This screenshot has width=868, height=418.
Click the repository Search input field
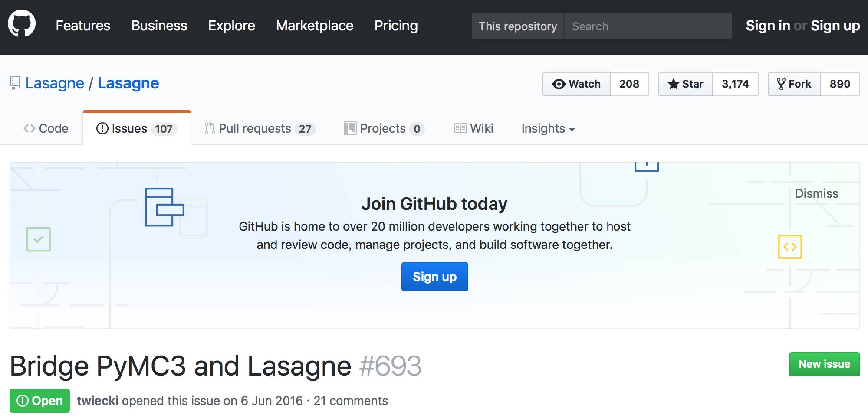648,26
